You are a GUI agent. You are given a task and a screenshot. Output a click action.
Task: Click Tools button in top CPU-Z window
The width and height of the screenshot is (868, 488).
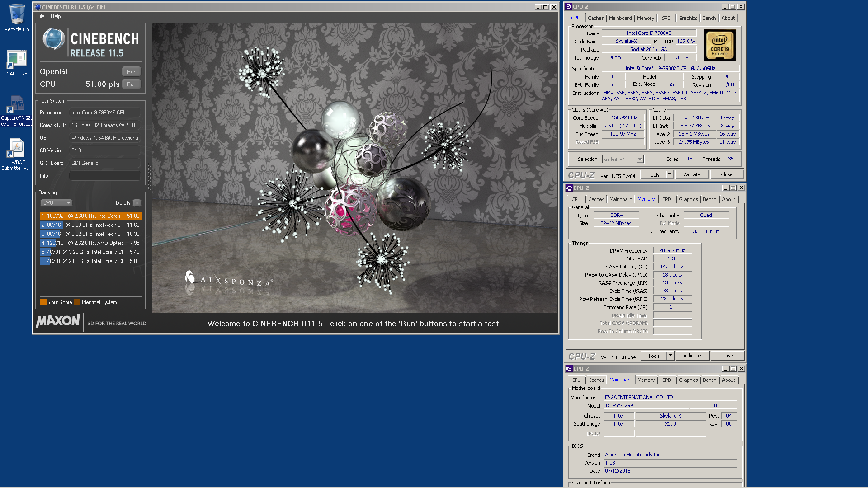click(x=653, y=174)
